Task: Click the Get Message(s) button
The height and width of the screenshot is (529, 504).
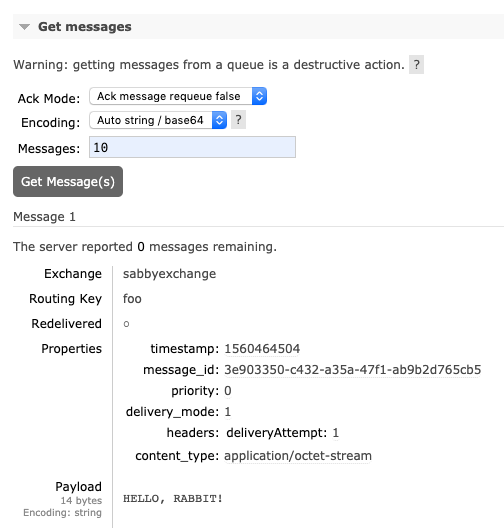Action: (x=68, y=182)
